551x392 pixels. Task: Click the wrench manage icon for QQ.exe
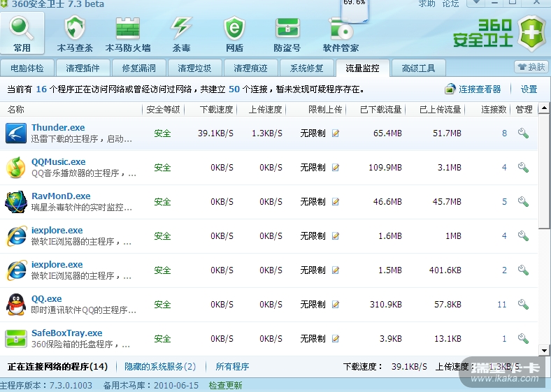[x=523, y=305]
